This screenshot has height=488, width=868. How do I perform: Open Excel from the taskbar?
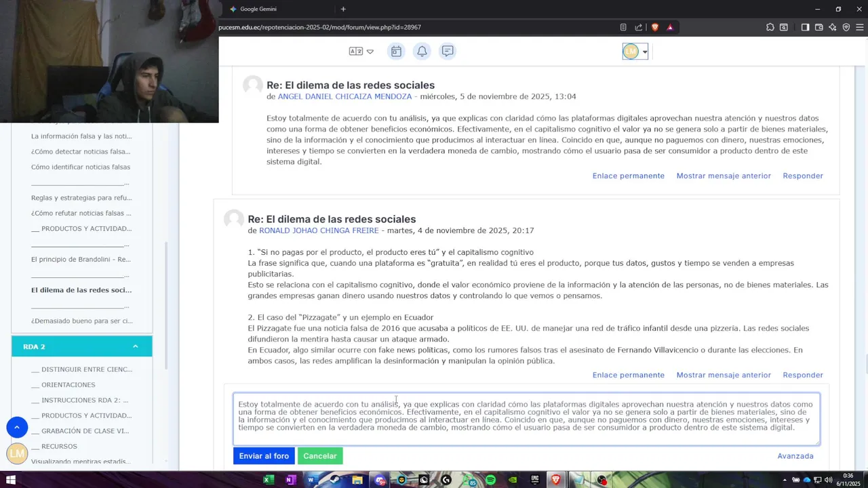coord(269,480)
